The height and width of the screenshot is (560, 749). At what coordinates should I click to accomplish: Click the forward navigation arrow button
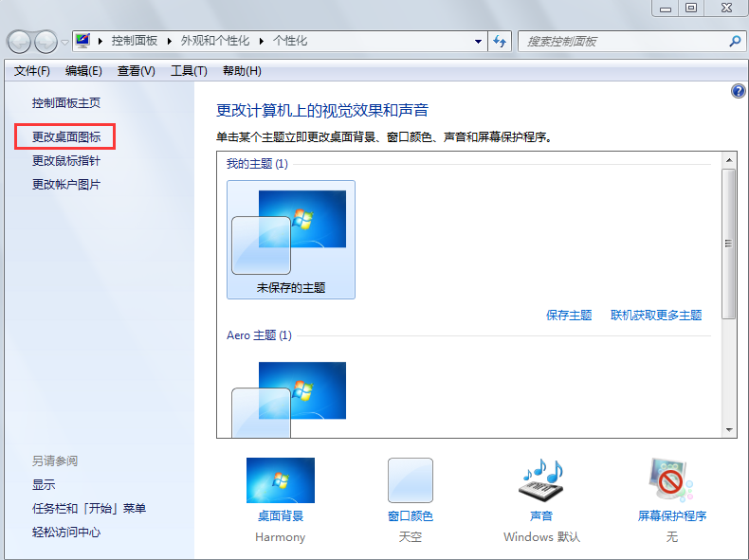(x=46, y=42)
